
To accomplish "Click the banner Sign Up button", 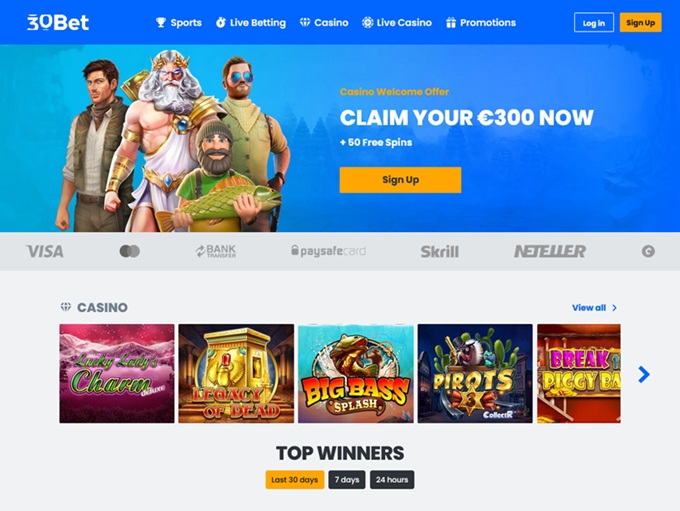I will click(x=400, y=180).
